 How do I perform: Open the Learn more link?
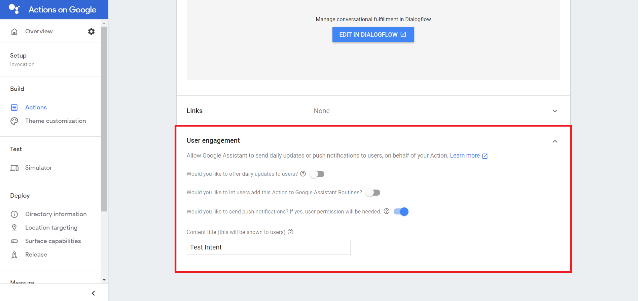[465, 156]
